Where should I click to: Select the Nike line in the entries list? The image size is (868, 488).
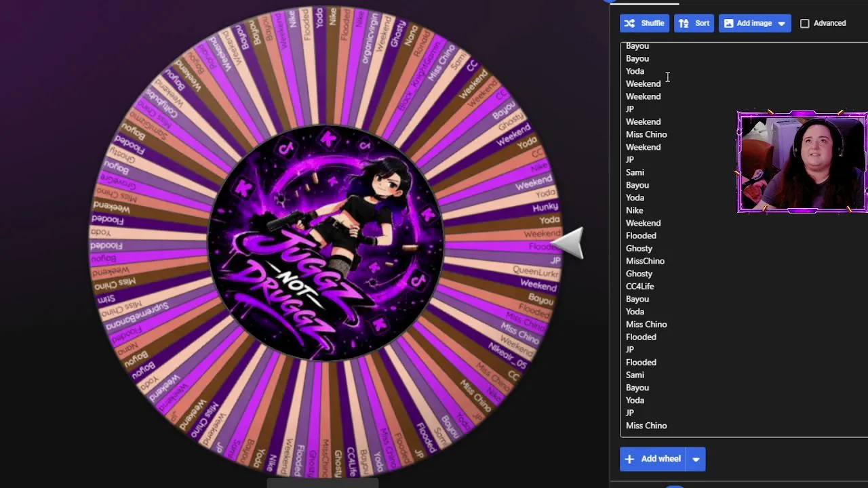click(635, 210)
